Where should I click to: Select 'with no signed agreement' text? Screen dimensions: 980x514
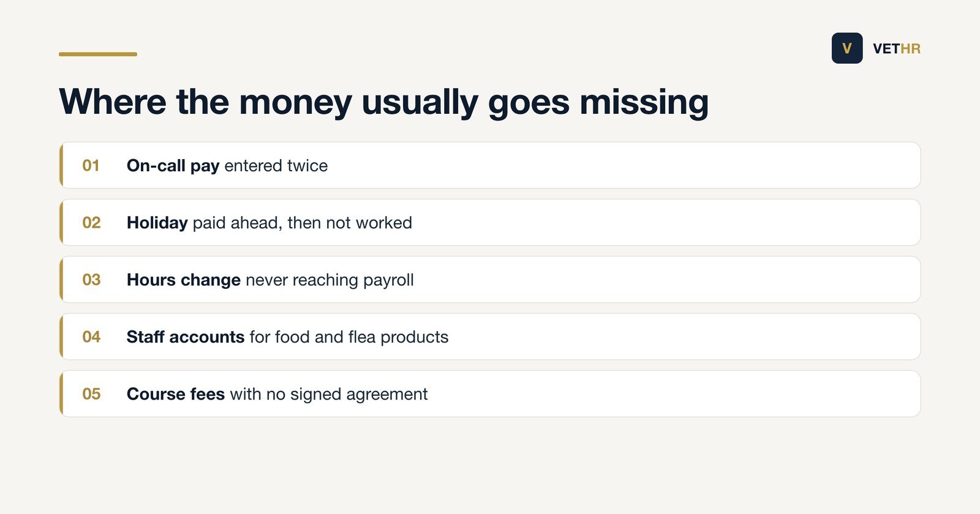[x=329, y=394]
